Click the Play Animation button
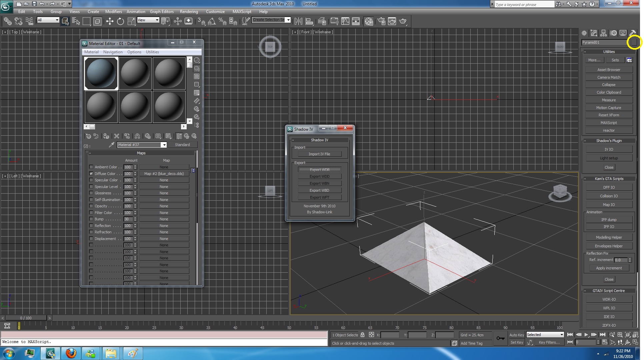The image size is (644, 360). coord(586,335)
